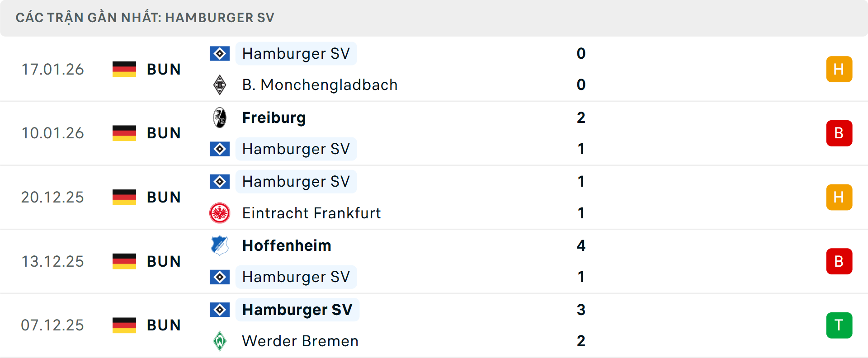Viewport: 868px width, 358px height.
Task: Open the Werder Bremen team link
Action: (300, 341)
